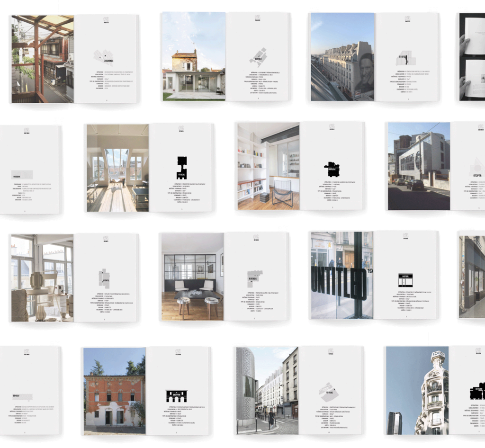Select the 094GLV project code
This screenshot has height=448, width=485.
17,395
